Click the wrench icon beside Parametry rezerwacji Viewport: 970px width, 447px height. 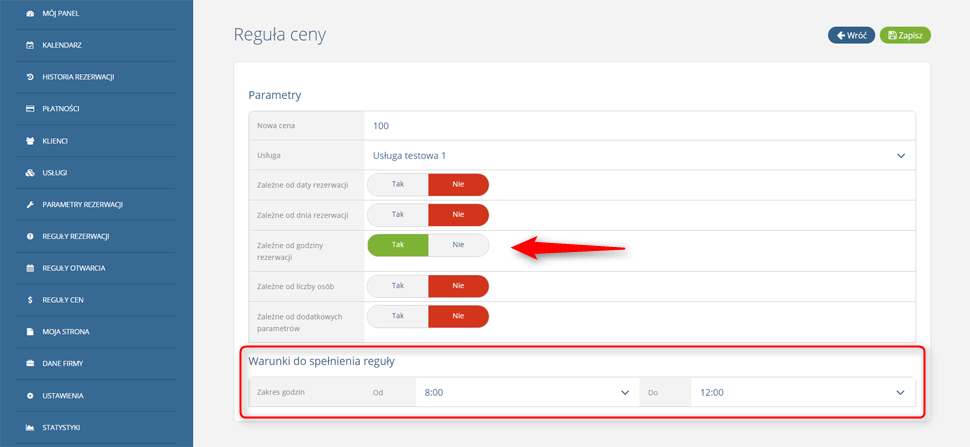[x=30, y=204]
